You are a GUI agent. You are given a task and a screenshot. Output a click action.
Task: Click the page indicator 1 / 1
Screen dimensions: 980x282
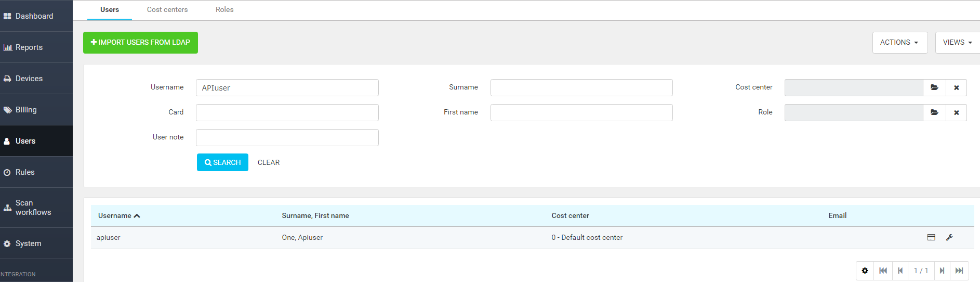click(921, 271)
